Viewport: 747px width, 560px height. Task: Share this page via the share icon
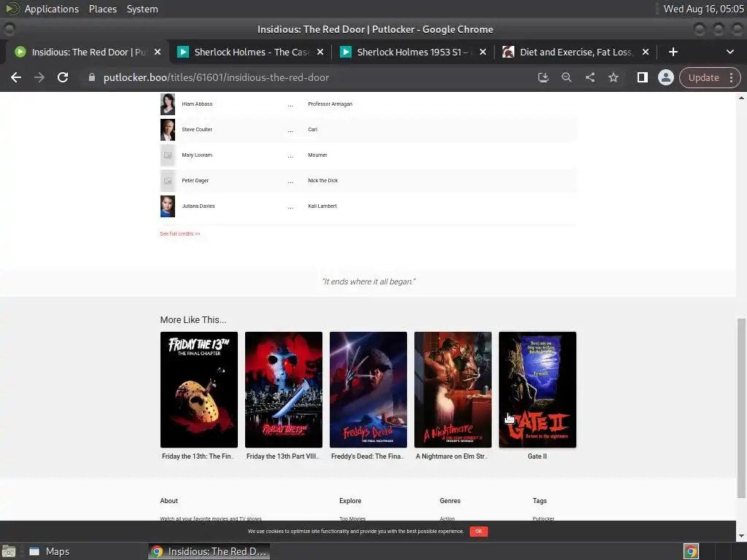pos(589,77)
